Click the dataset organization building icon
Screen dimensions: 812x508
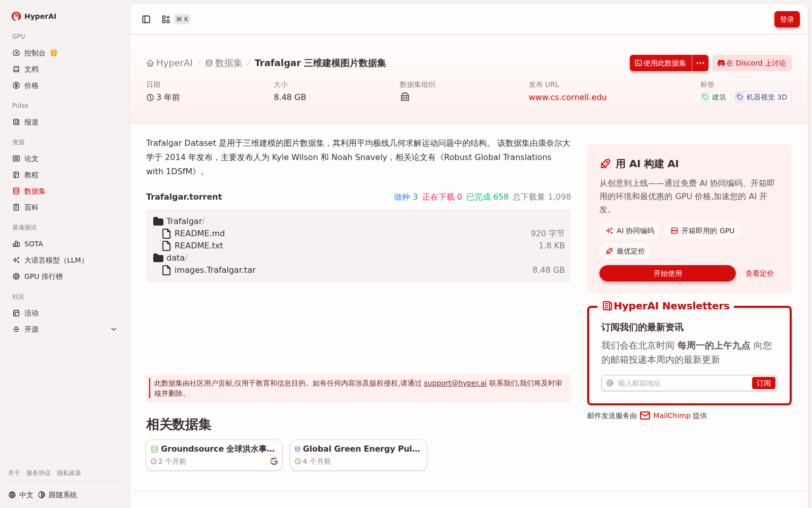(x=404, y=97)
